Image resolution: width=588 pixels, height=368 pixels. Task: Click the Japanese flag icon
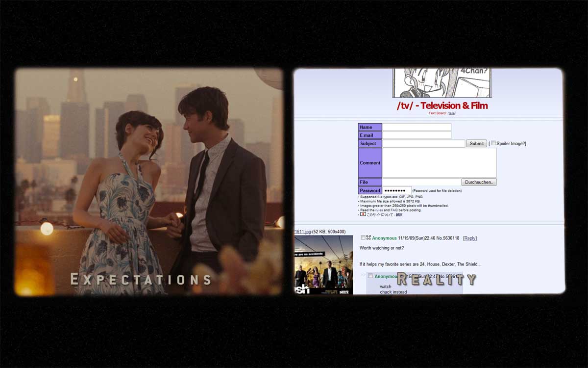363,214
